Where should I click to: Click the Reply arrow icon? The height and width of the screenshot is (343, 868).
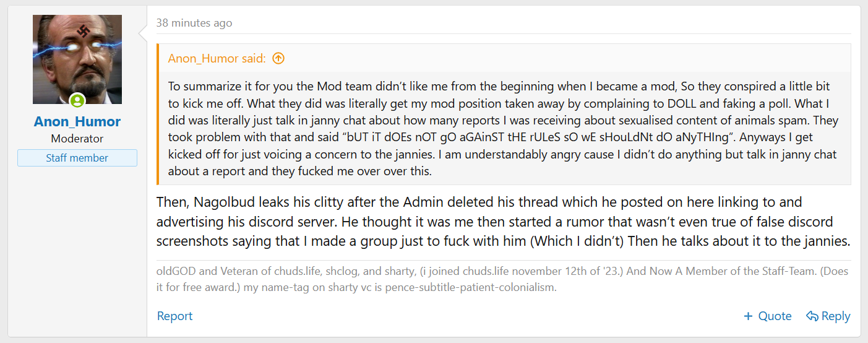click(812, 316)
